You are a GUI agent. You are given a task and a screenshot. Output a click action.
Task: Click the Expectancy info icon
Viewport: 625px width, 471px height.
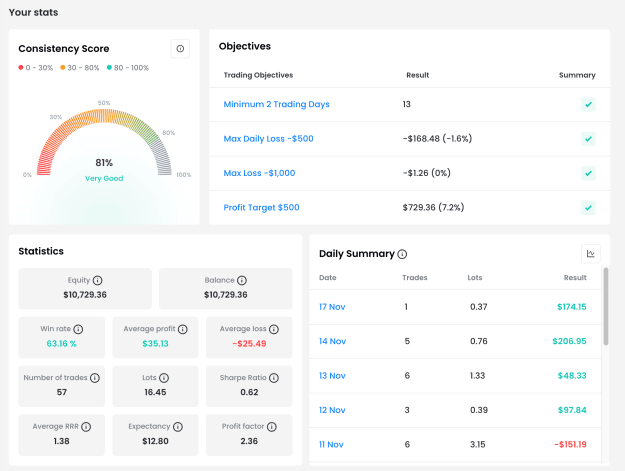178,427
